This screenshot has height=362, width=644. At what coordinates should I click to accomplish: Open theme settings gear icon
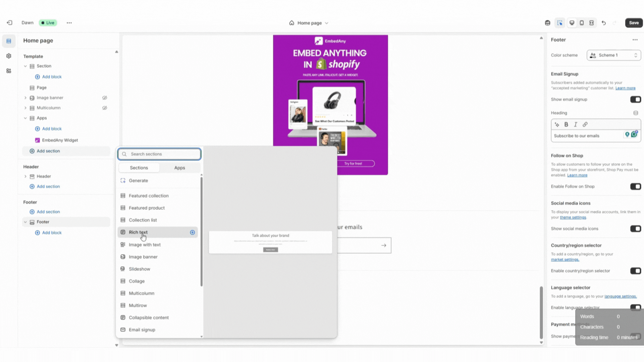click(9, 56)
